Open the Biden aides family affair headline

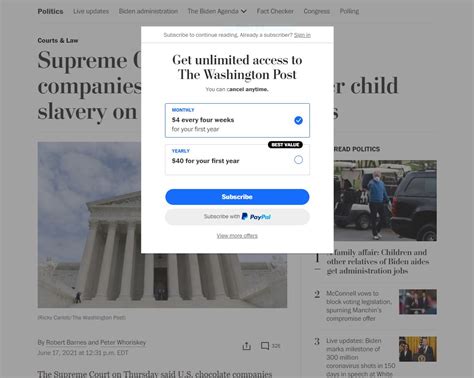coord(378,261)
